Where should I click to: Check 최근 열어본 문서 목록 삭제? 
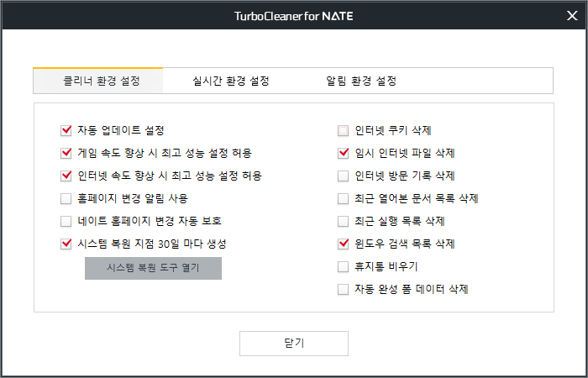(343, 198)
